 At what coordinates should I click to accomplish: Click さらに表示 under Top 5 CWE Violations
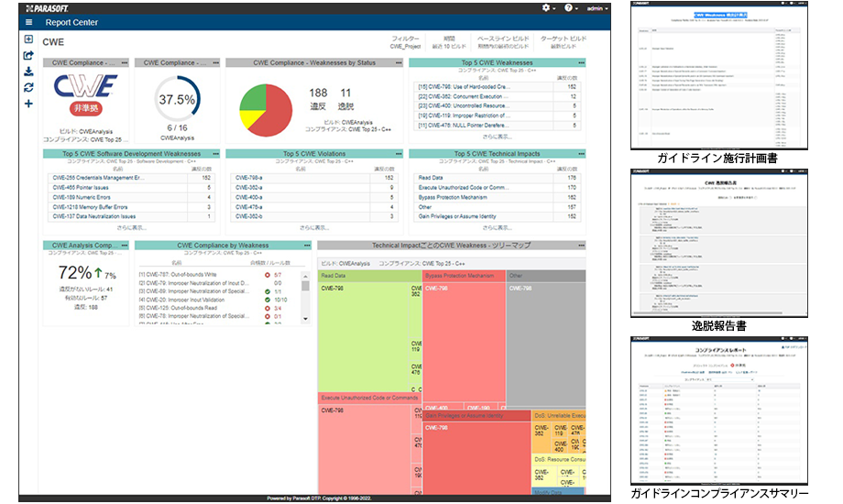314,228
